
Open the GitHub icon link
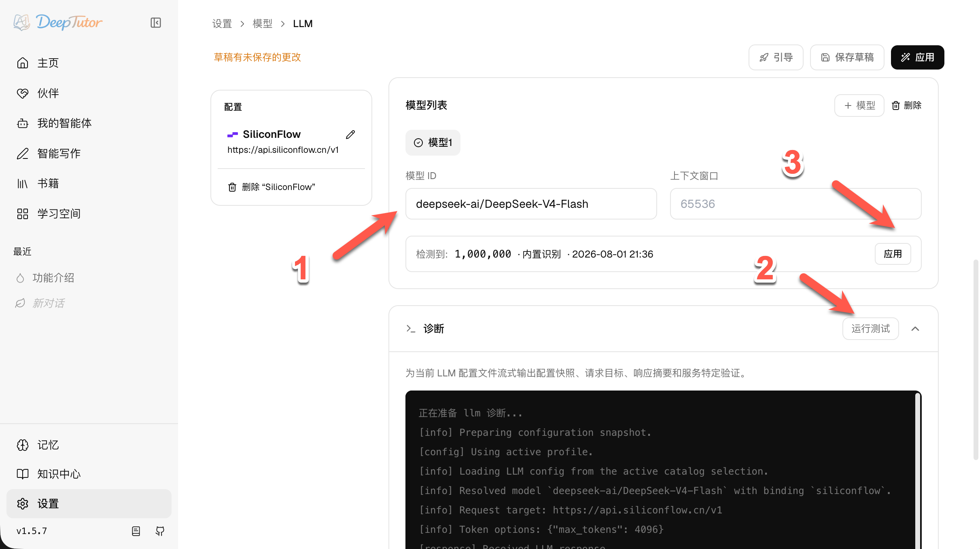(160, 531)
